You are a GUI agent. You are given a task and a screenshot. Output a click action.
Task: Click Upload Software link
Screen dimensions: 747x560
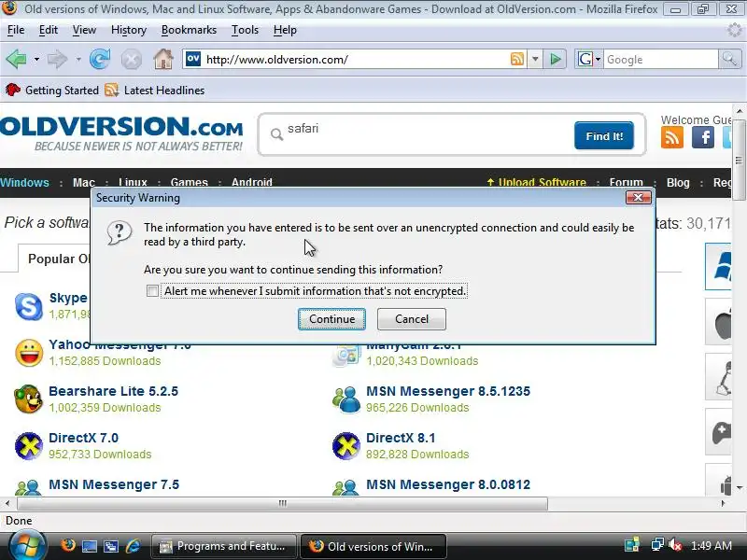point(536,182)
